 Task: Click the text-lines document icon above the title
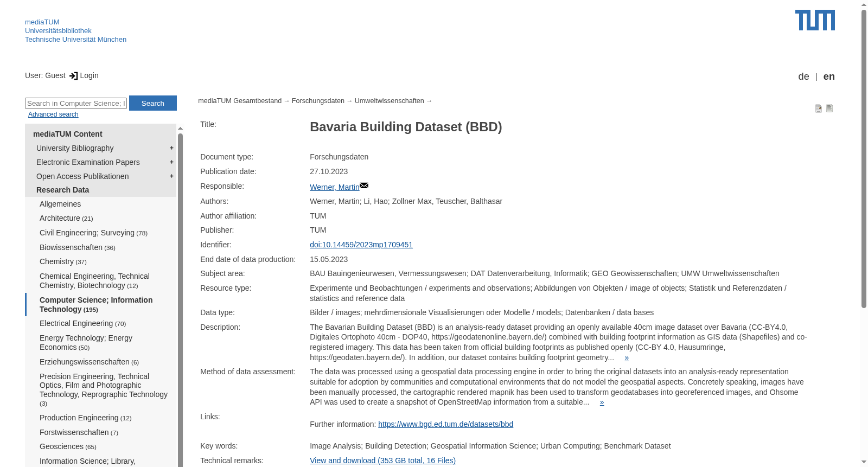click(829, 108)
